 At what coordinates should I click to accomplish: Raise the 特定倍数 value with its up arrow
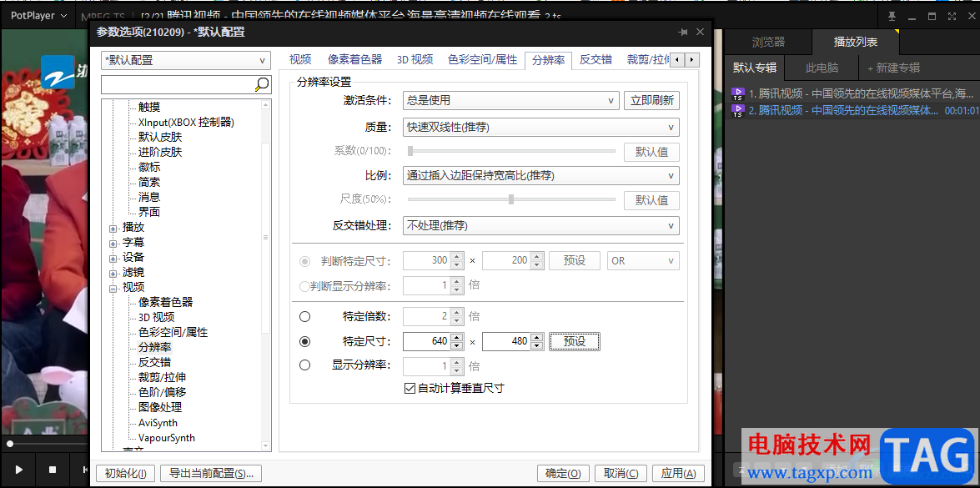tap(457, 313)
